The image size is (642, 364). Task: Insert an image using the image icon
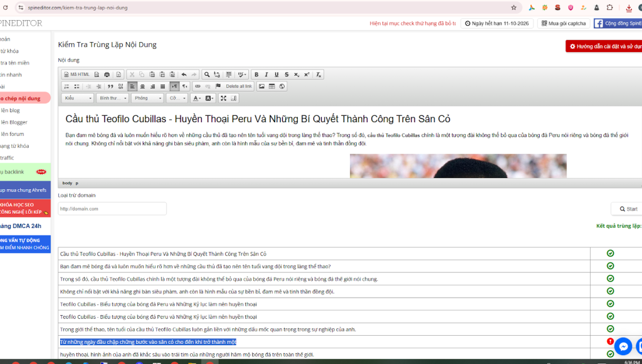coord(262,86)
